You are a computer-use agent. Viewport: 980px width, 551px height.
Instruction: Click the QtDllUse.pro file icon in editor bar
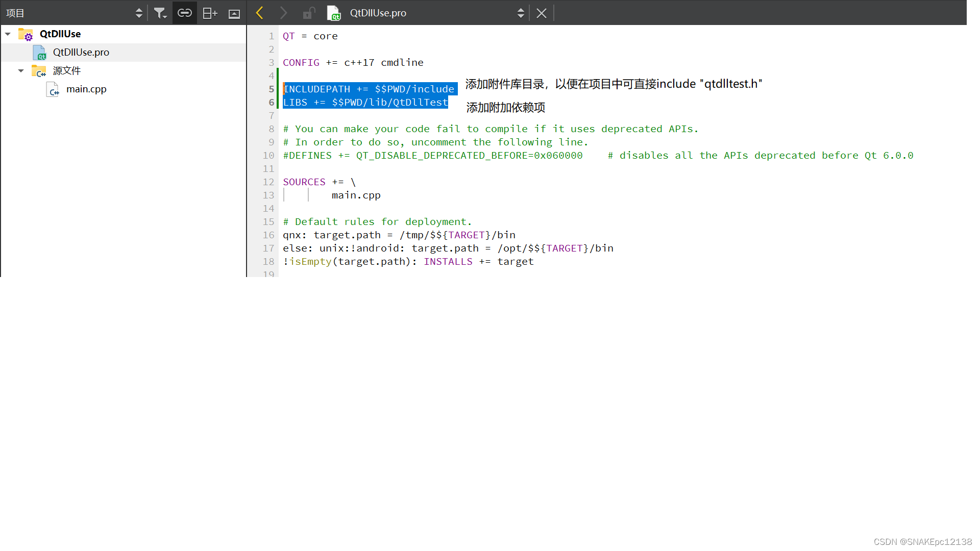[x=334, y=13]
